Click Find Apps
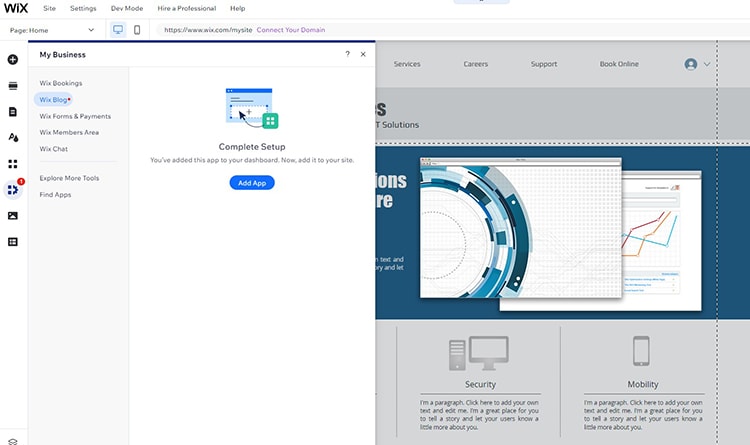 pos(55,195)
